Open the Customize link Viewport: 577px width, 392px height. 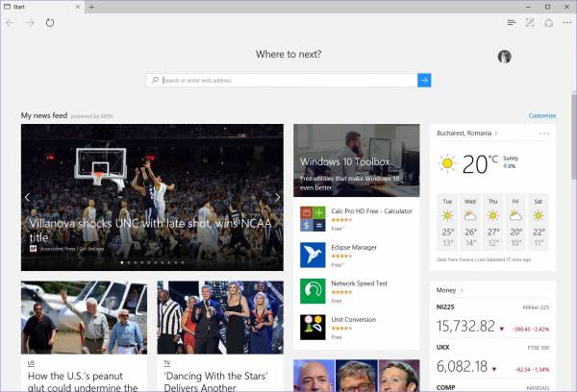click(542, 115)
